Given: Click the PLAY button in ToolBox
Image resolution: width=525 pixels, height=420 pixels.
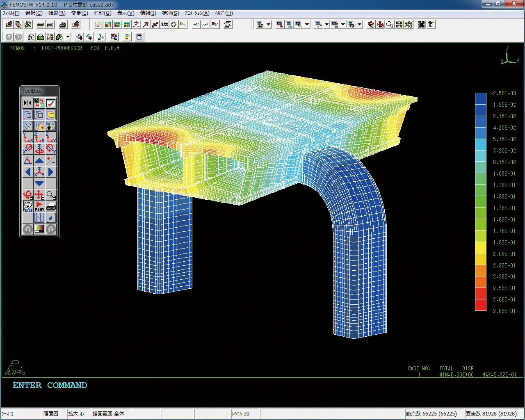Looking at the screenshot, I should (39, 206).
